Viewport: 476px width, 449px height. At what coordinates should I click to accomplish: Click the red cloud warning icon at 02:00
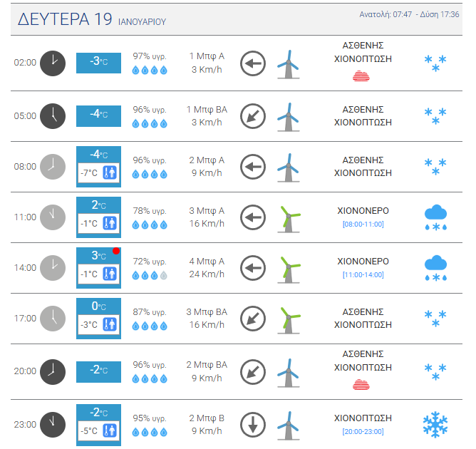[363, 77]
